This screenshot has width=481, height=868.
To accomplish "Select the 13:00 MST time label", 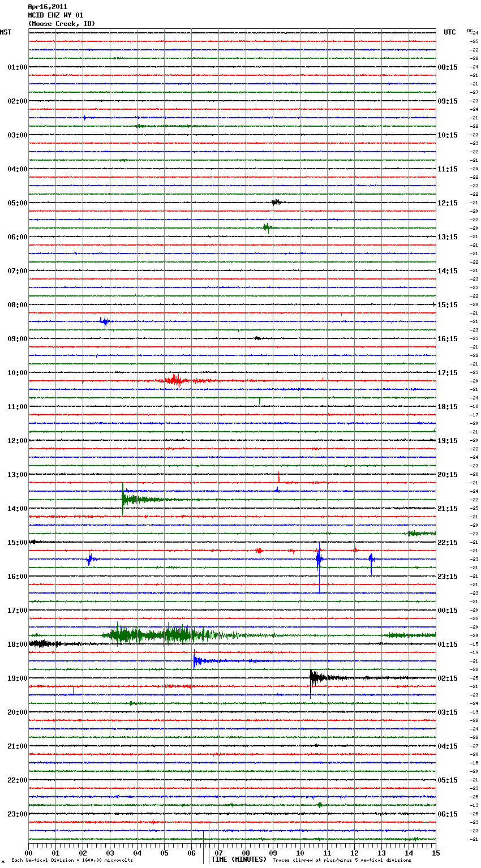I will (x=18, y=475).
